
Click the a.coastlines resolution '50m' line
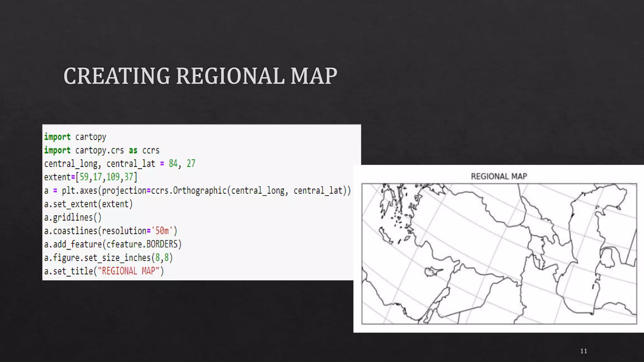tap(110, 231)
